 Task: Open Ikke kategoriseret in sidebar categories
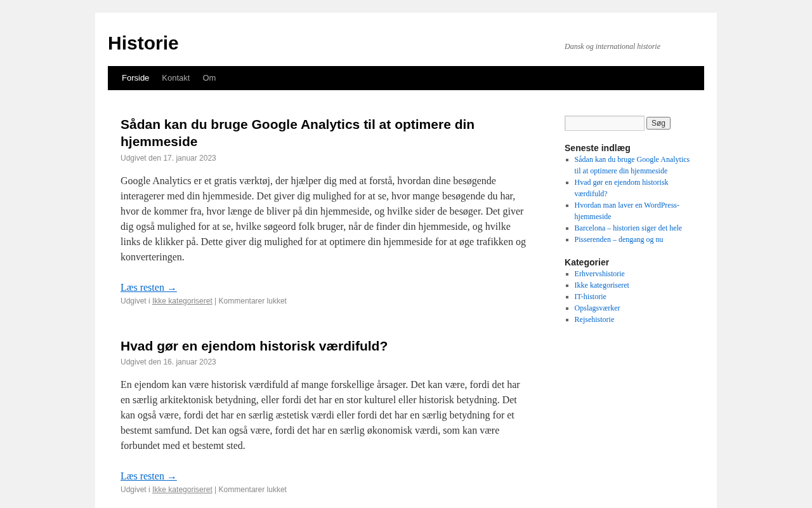pos(601,285)
